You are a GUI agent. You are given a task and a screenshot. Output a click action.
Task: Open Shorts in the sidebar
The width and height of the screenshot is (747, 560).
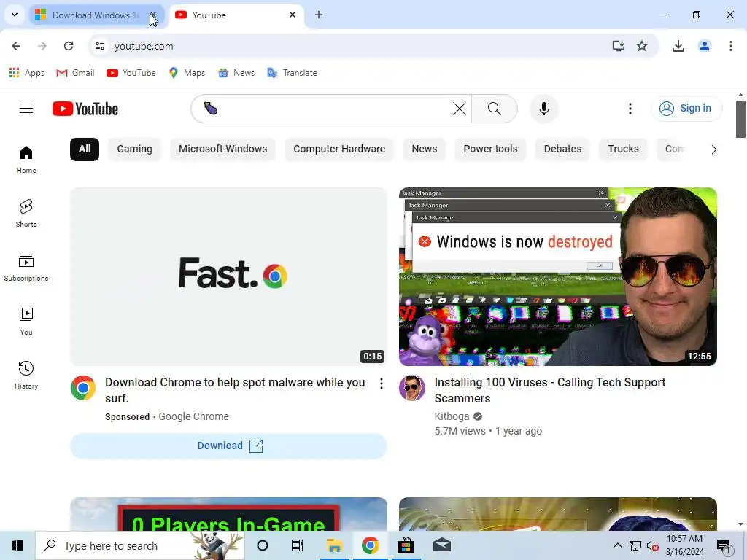26,214
